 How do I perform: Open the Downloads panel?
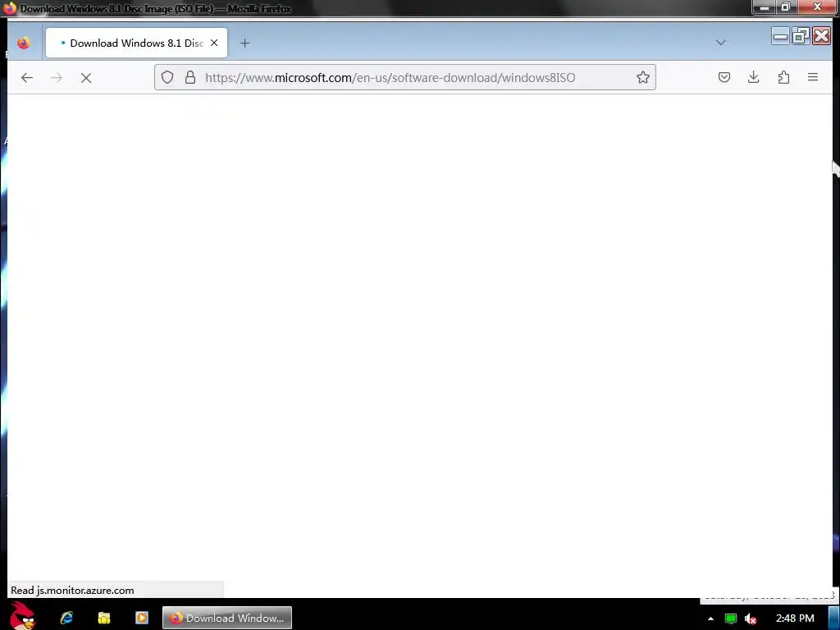pos(753,77)
